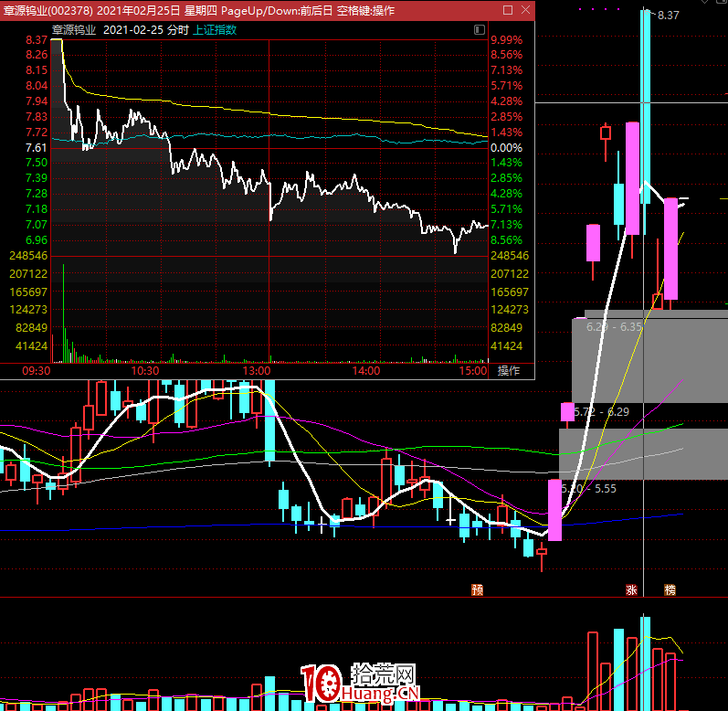Click the 6.29 - 6.35 gap range label
This screenshot has width=728, height=711.
pos(614,327)
